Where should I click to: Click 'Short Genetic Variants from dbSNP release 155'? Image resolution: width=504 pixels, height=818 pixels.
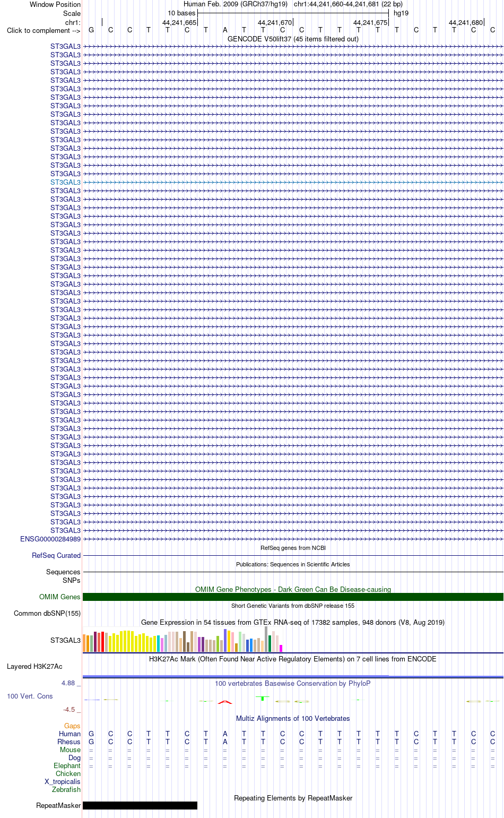[x=293, y=606]
